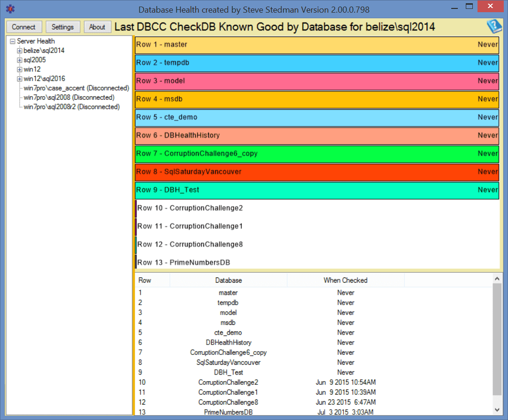
Task: Expand the belize\sql2014 server node
Action: click(x=20, y=51)
